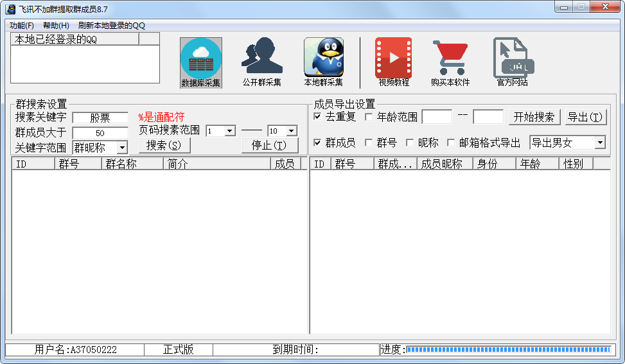625x364 pixels.
Task: Enable the 邮箱格式导出 checkbox
Action: pos(451,143)
